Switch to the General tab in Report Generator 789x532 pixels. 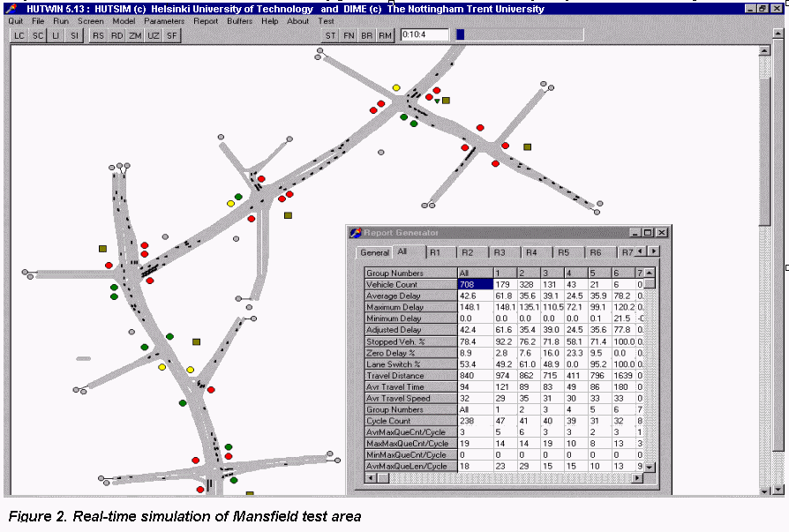tap(374, 253)
